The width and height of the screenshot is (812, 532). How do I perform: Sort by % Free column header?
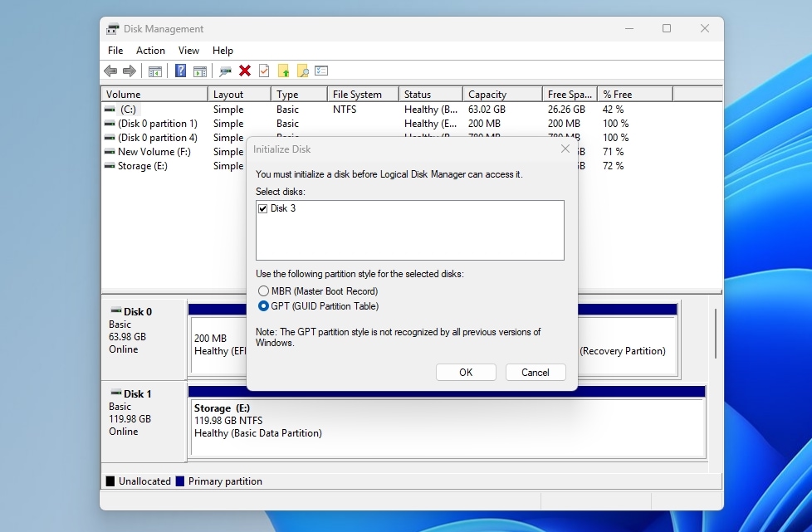tap(635, 94)
